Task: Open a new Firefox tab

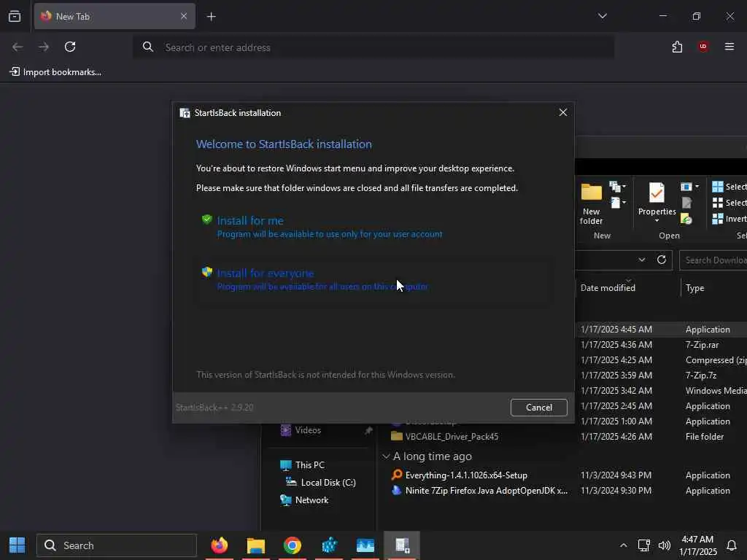Action: 211,17
